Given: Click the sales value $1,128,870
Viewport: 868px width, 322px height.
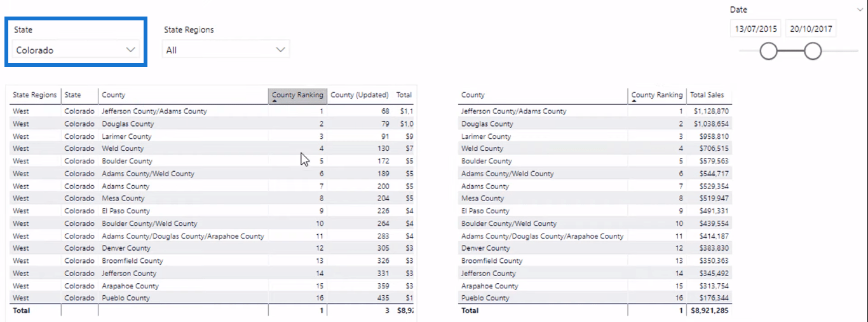Looking at the screenshot, I should (x=711, y=111).
